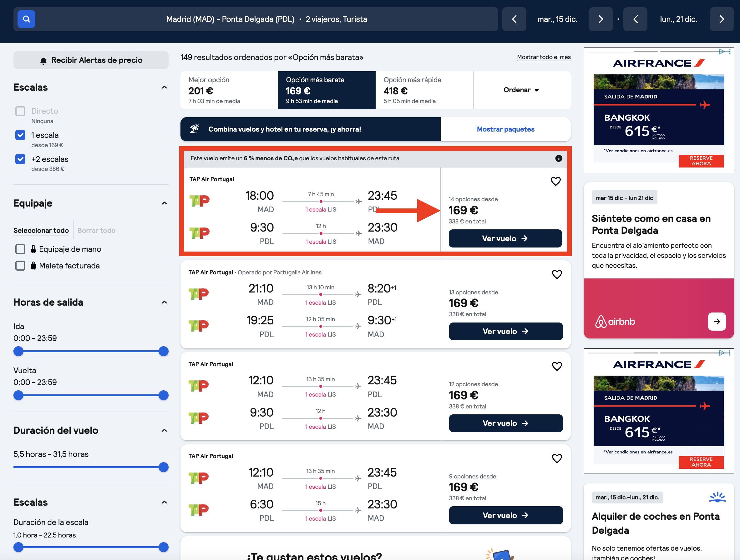Collapse the lower Escalas duration section

(164, 502)
